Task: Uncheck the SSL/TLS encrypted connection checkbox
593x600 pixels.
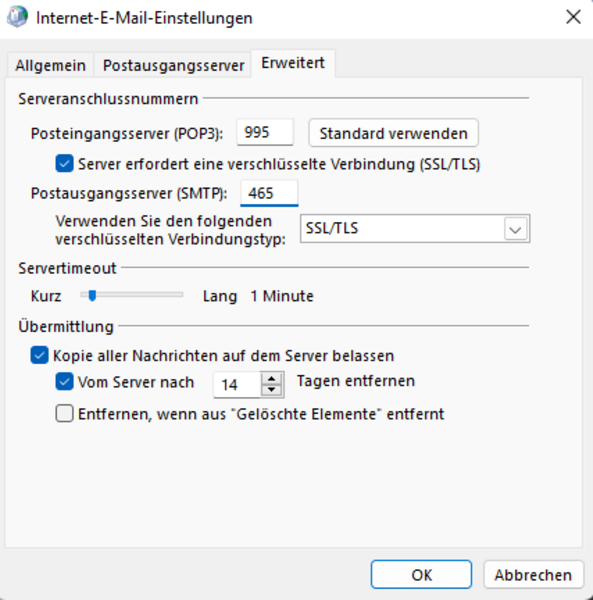Action: coord(64,164)
